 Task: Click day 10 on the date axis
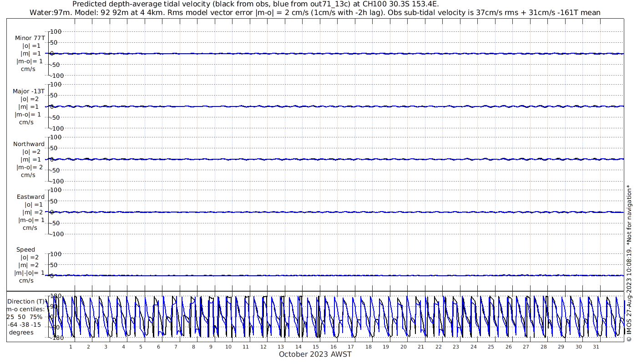click(228, 346)
